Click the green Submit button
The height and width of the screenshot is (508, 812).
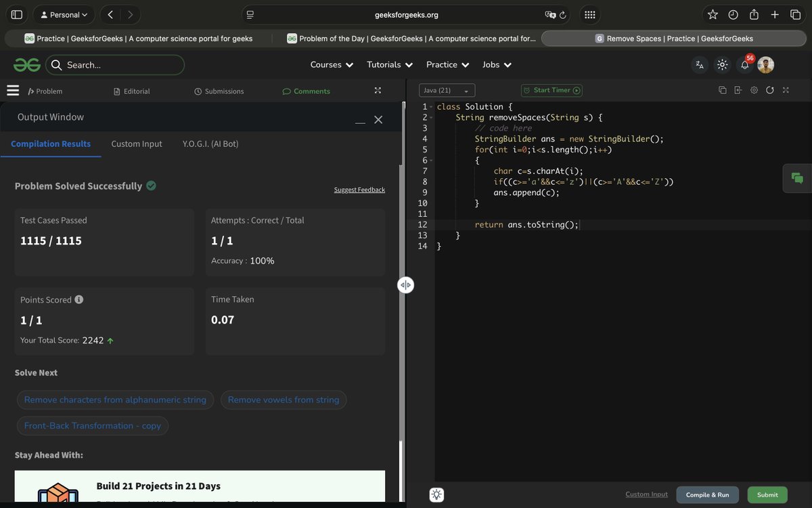[767, 495]
